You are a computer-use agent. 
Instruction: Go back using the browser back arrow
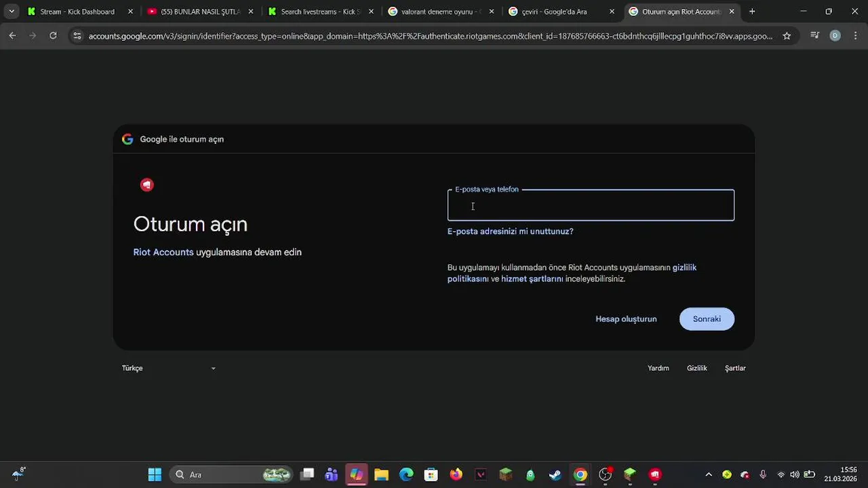tap(12, 36)
